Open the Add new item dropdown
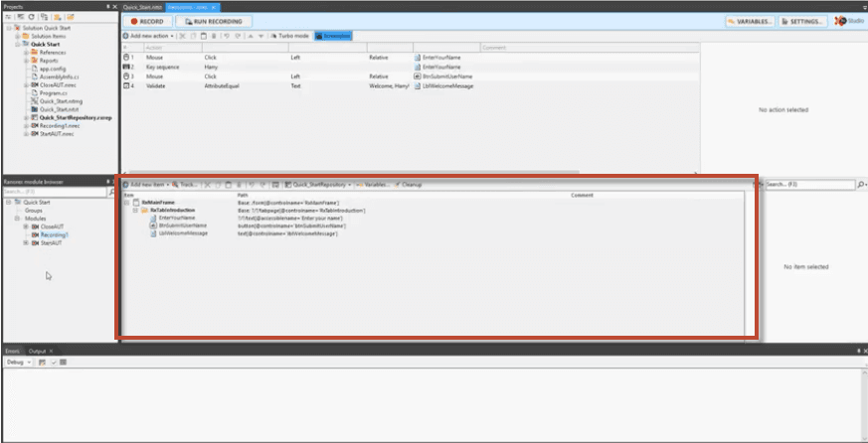Viewport: 868px width, 443px height. (144, 185)
